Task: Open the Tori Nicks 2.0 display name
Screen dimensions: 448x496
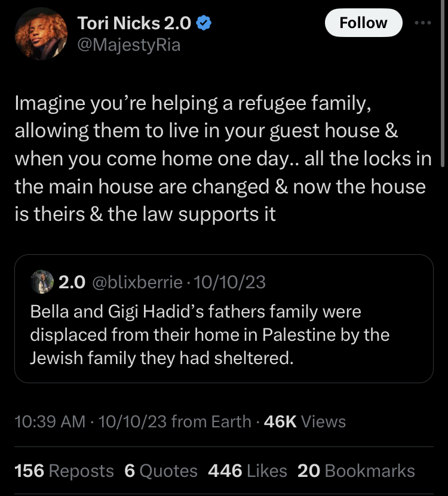Action: pyautogui.click(x=134, y=23)
